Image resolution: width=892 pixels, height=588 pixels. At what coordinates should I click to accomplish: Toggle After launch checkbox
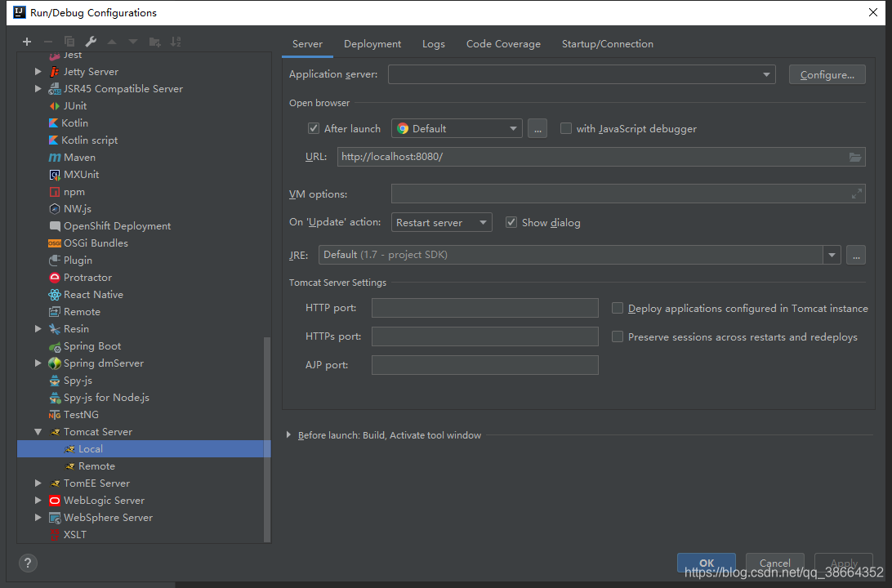(314, 128)
